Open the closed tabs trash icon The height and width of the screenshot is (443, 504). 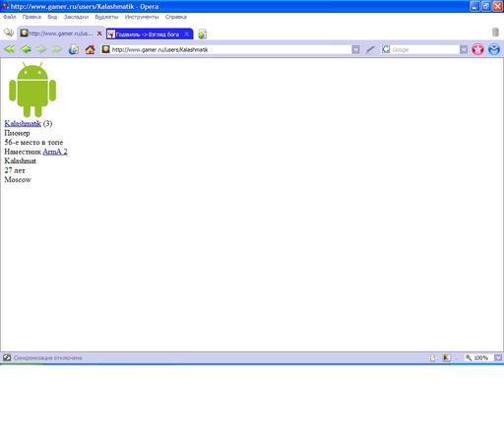pyautogui.click(x=495, y=32)
